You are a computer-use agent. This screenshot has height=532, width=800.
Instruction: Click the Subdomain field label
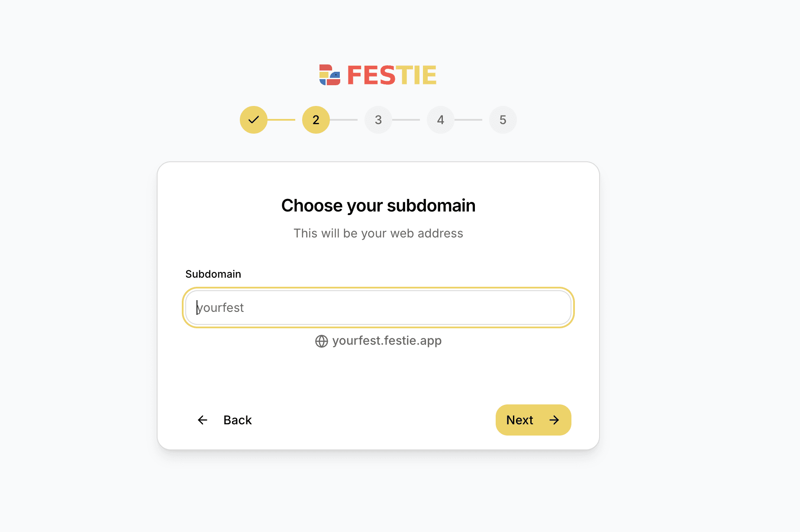coord(213,274)
